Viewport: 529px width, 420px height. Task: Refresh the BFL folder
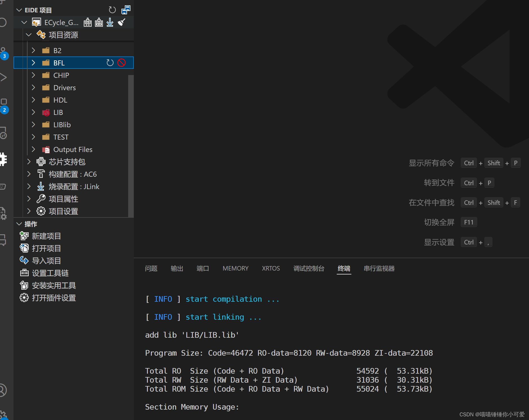coord(110,63)
